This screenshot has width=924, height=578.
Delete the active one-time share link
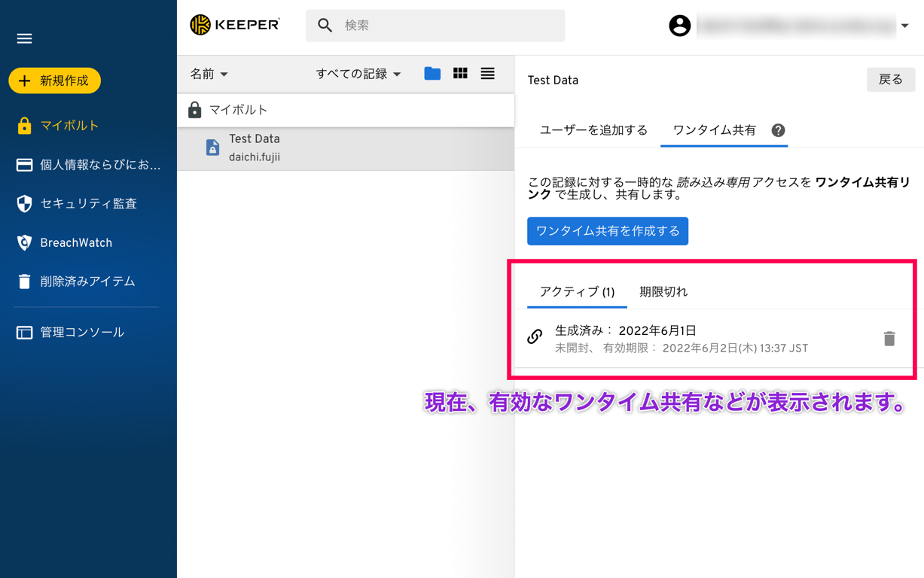tap(889, 339)
